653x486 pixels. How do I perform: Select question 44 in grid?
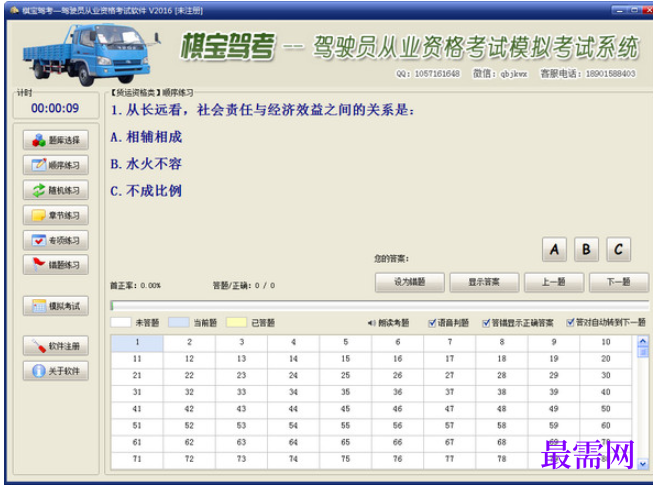(x=293, y=409)
